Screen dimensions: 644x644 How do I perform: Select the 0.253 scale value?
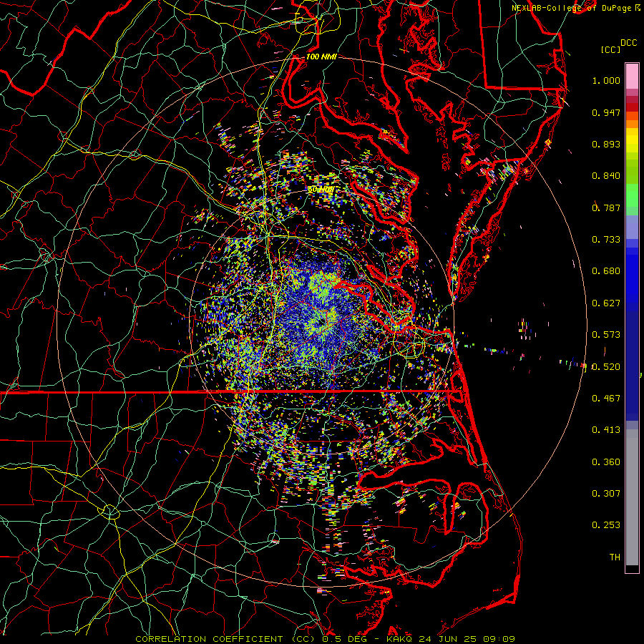(x=606, y=525)
